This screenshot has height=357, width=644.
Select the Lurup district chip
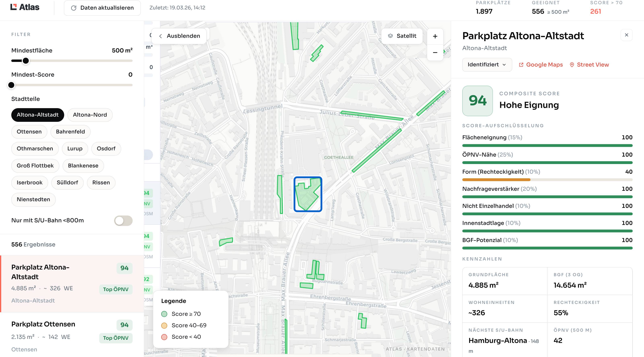pyautogui.click(x=75, y=149)
